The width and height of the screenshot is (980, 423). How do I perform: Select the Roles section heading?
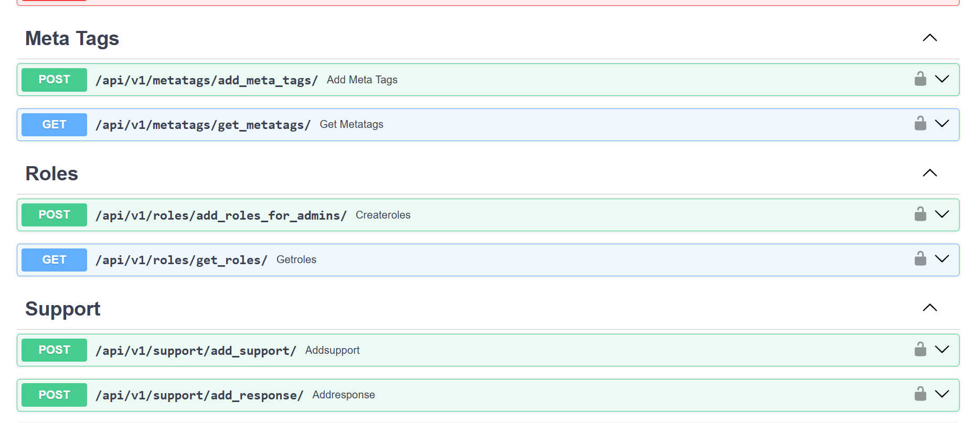[51, 173]
